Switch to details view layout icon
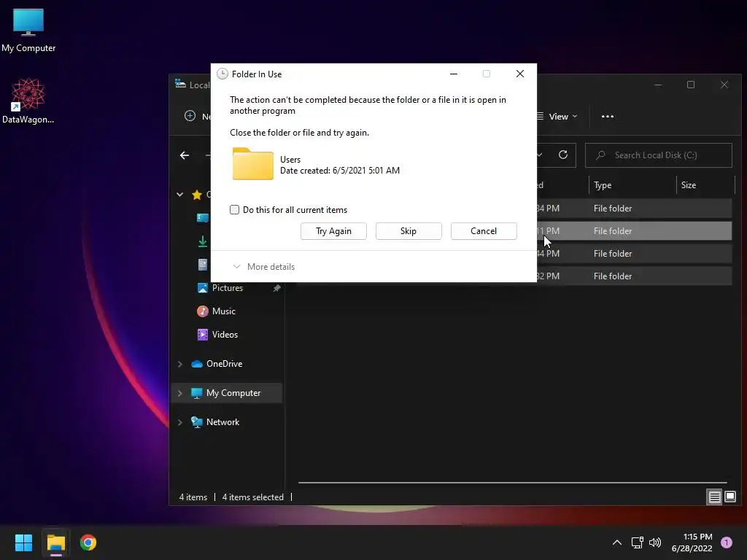The width and height of the screenshot is (747, 560). click(x=715, y=497)
